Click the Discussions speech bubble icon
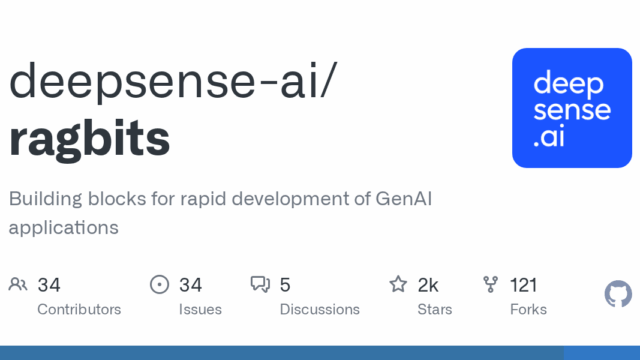Viewport: 640px width, 360px height. tap(260, 284)
